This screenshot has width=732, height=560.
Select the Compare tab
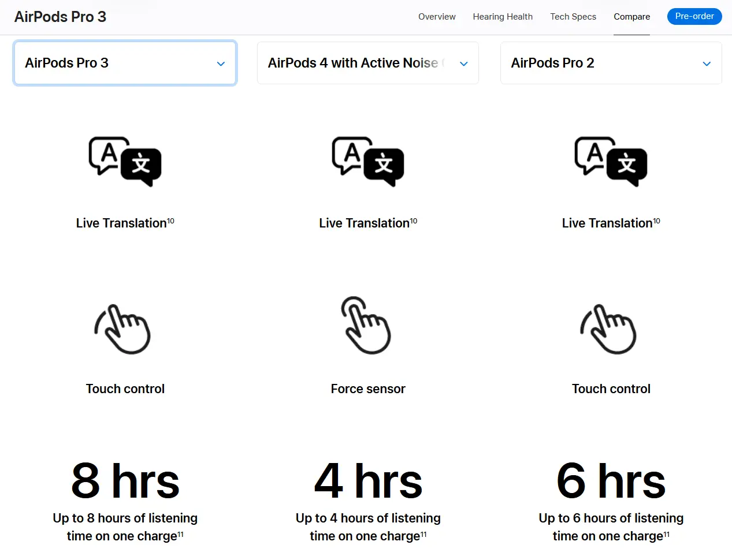tap(632, 17)
